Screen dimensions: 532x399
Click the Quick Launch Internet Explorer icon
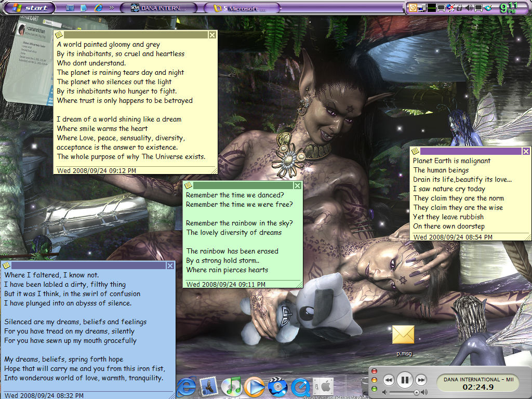click(98, 8)
